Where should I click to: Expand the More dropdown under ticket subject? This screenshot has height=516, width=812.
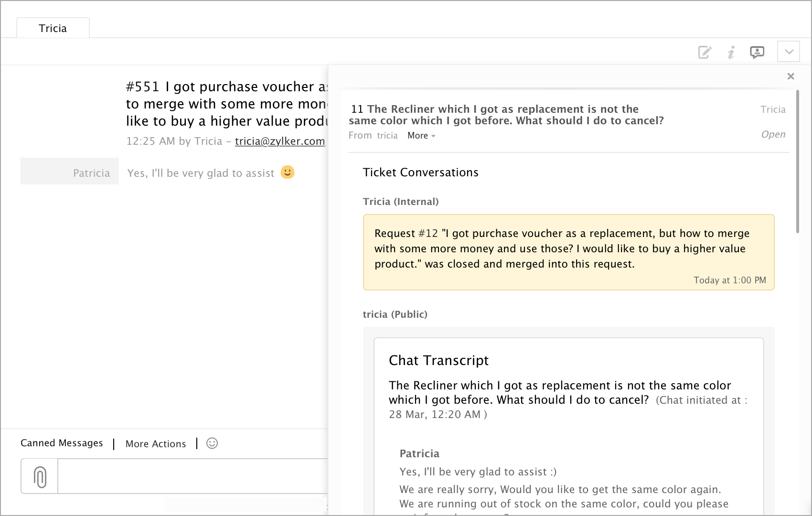[421, 136]
